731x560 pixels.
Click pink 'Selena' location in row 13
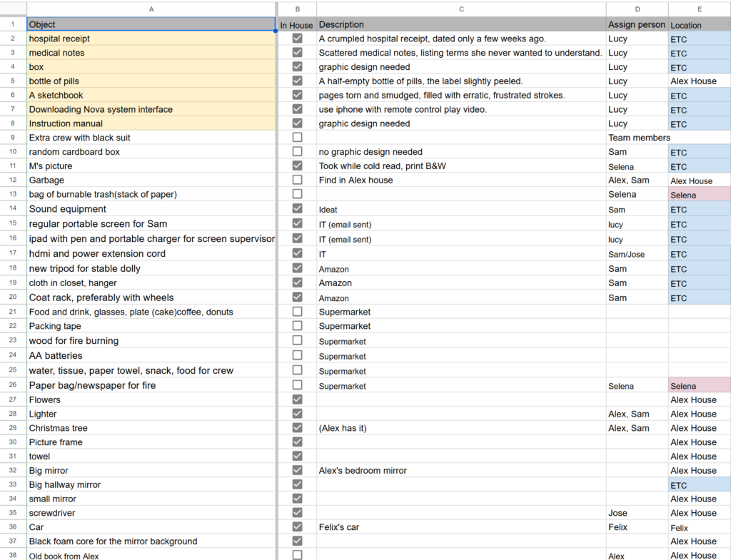700,195
